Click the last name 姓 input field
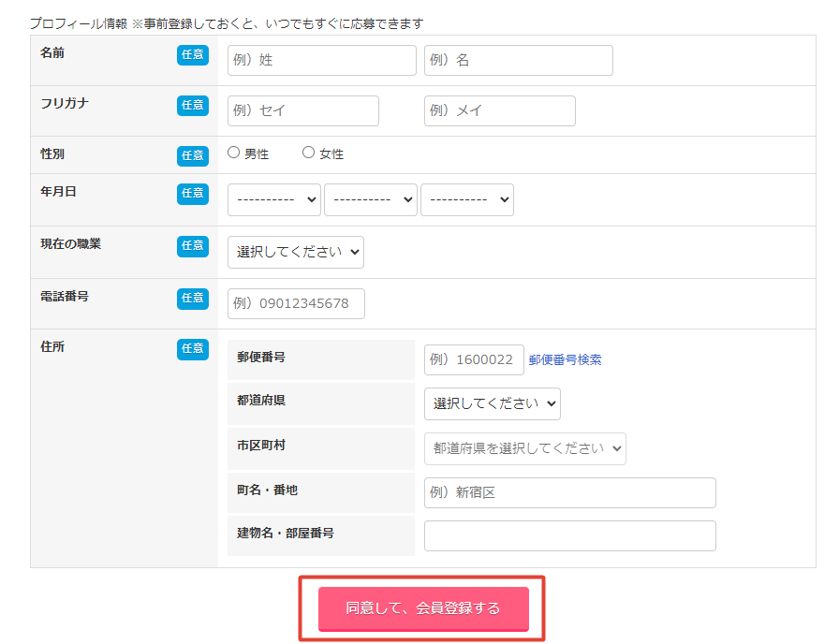 coord(321,60)
